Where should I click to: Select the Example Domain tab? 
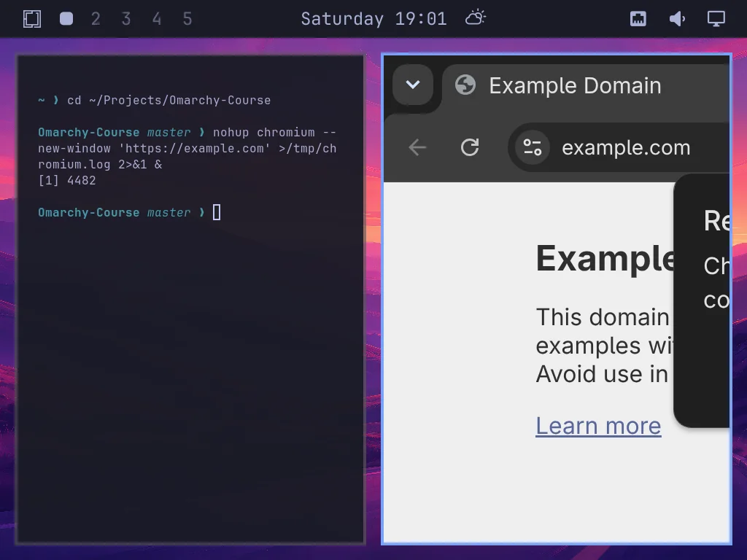[x=586, y=86]
